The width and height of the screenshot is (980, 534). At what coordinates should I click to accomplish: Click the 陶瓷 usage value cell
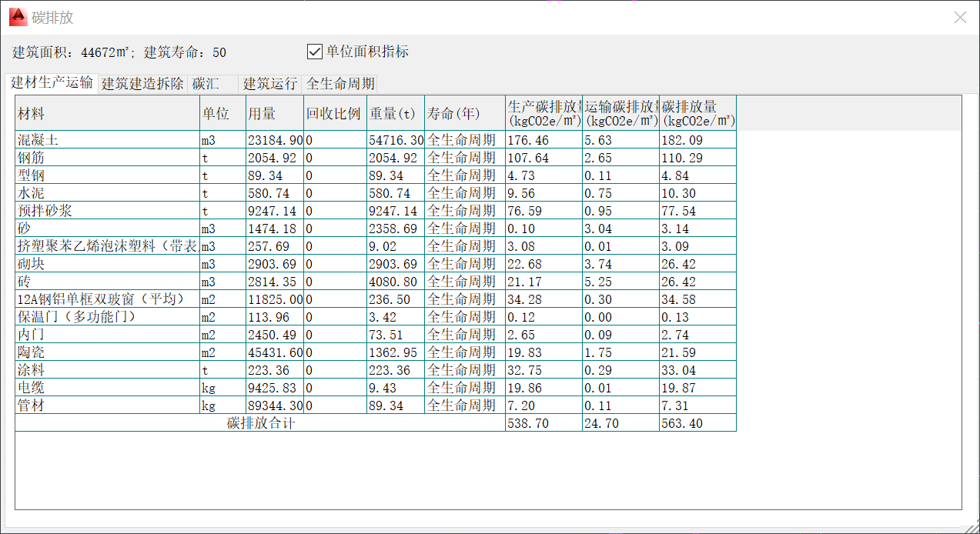[x=274, y=352]
